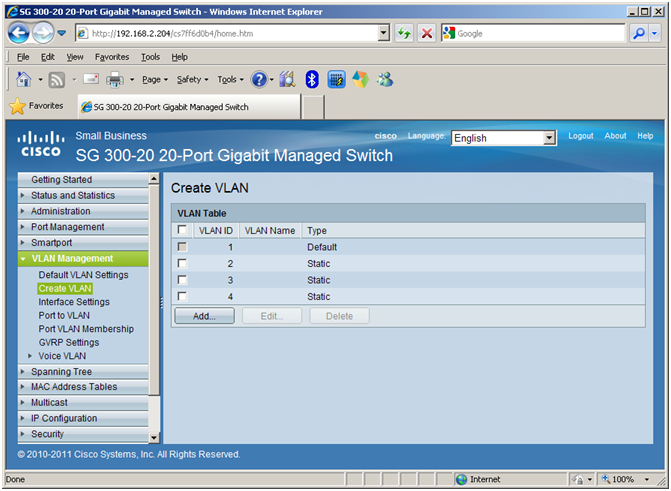Screen dimensions: 671x491
Task: Click the Bluetooth icon in the toolbar
Action: 312,80
